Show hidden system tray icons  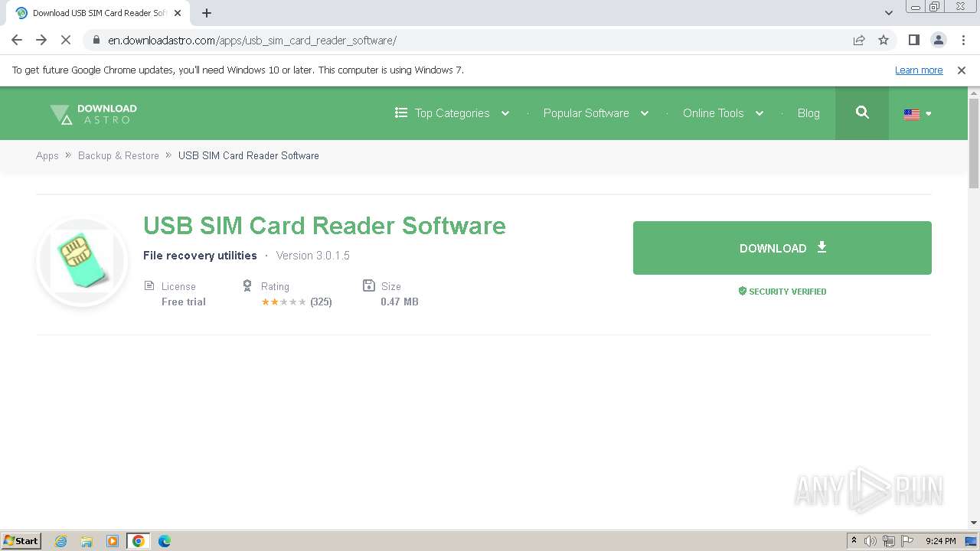click(x=854, y=541)
